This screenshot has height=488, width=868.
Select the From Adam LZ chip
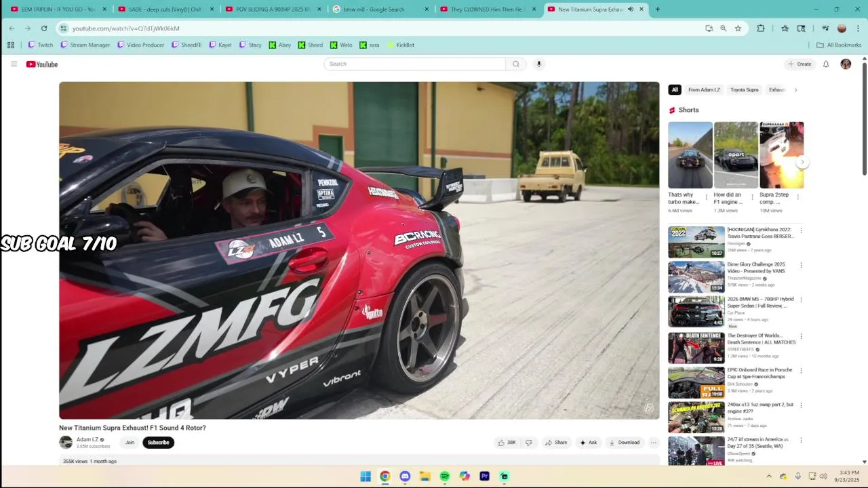(704, 89)
